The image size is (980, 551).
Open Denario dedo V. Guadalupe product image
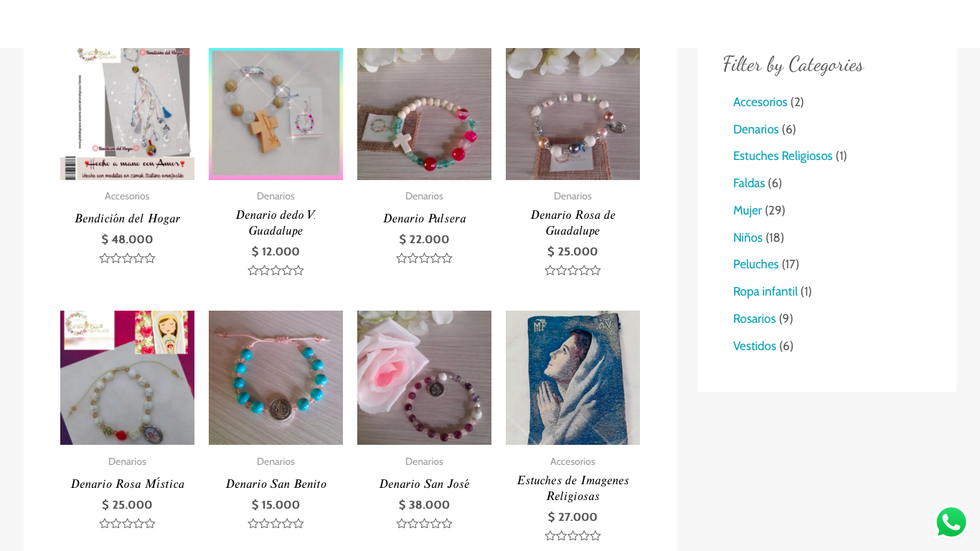[275, 114]
